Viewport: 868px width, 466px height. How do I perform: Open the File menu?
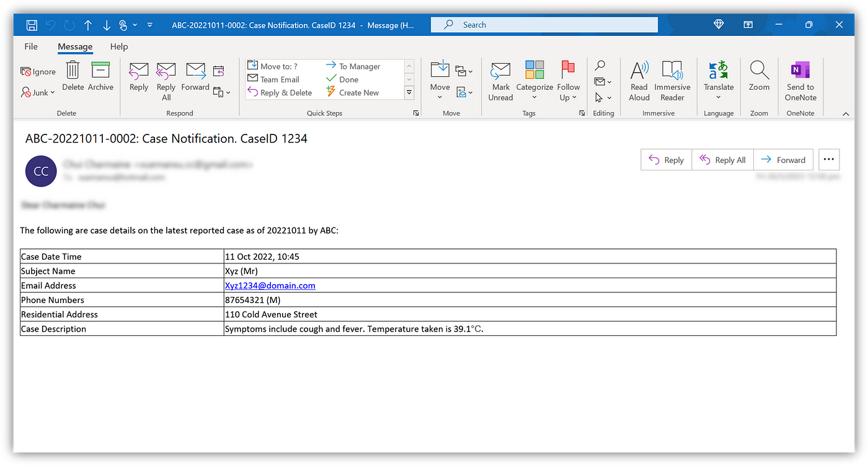(x=31, y=46)
